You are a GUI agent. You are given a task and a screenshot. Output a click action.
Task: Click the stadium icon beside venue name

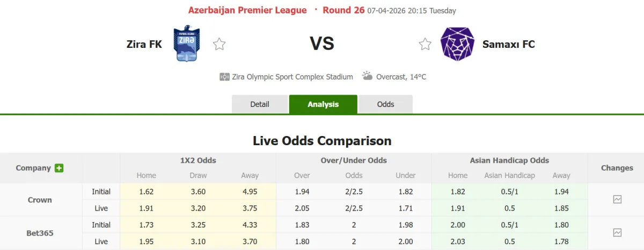point(224,77)
